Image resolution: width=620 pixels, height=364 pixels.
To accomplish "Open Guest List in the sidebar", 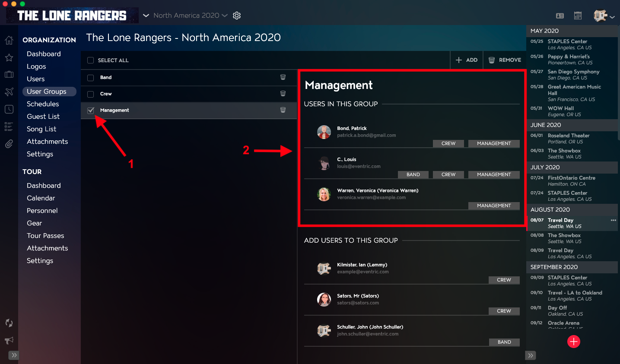I will pos(43,117).
